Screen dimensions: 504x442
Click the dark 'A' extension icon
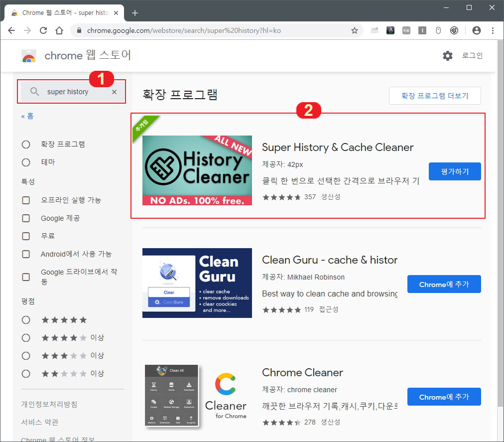pyautogui.click(x=390, y=30)
